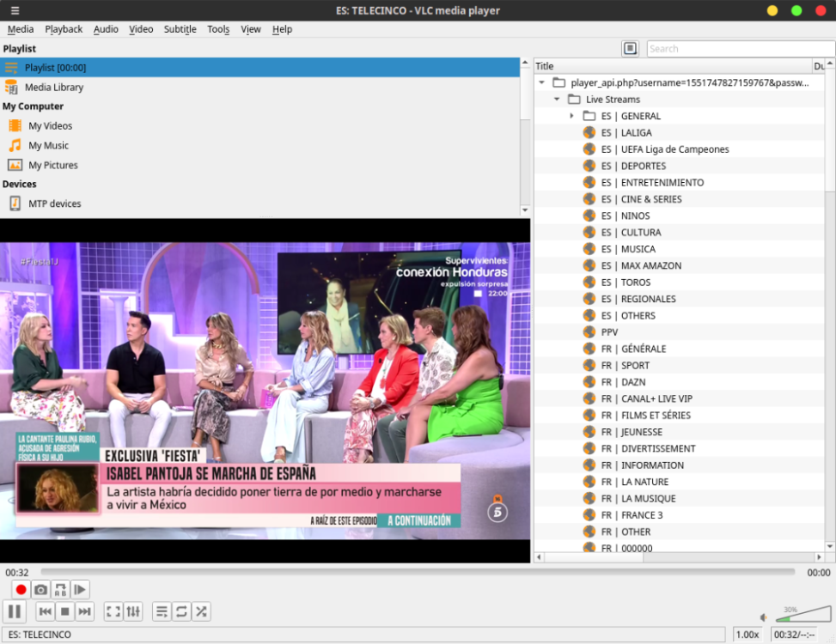Screen dimensions: 836x644
Task: Collapse the Live Streams folder
Action: pos(557,99)
